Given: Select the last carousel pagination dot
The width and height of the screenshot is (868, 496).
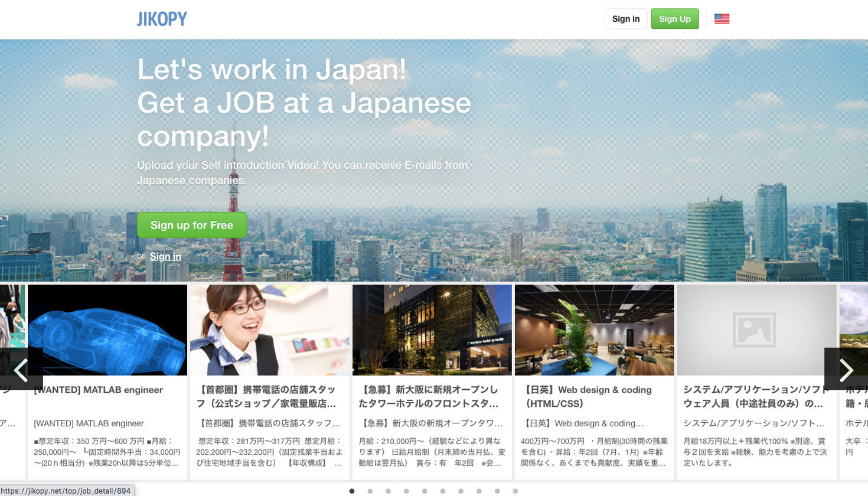Looking at the screenshot, I should click(x=515, y=491).
